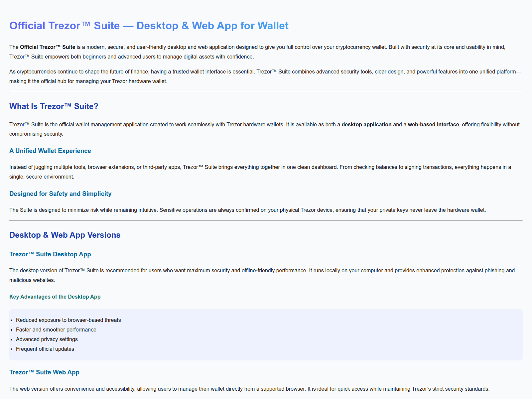Click the main heading Official Trezor Suite

click(149, 26)
